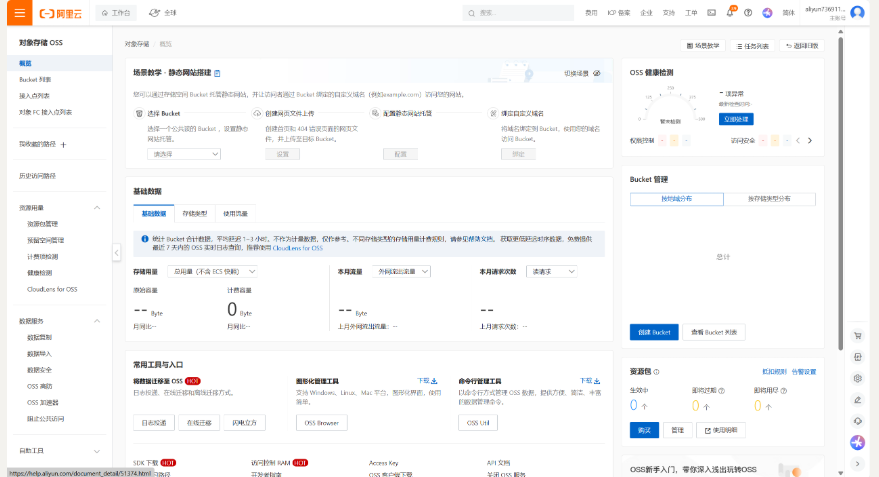Select the 使用流量 tab
Screen dimensions: 879x477
click(235, 214)
